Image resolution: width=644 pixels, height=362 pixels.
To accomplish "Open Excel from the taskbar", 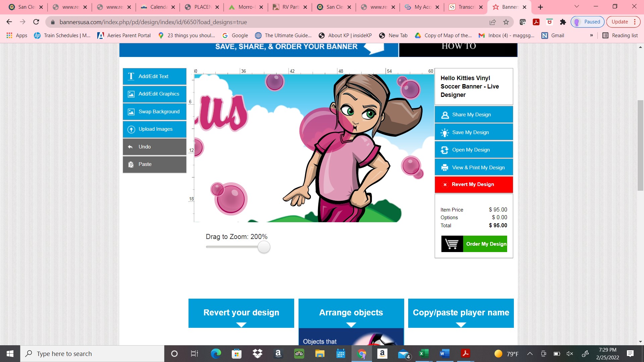I will pyautogui.click(x=424, y=354).
